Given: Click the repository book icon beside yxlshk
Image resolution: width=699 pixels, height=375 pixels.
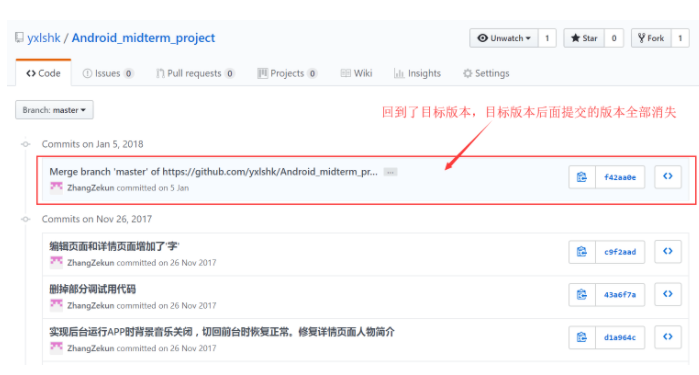Looking at the screenshot, I should (x=19, y=37).
